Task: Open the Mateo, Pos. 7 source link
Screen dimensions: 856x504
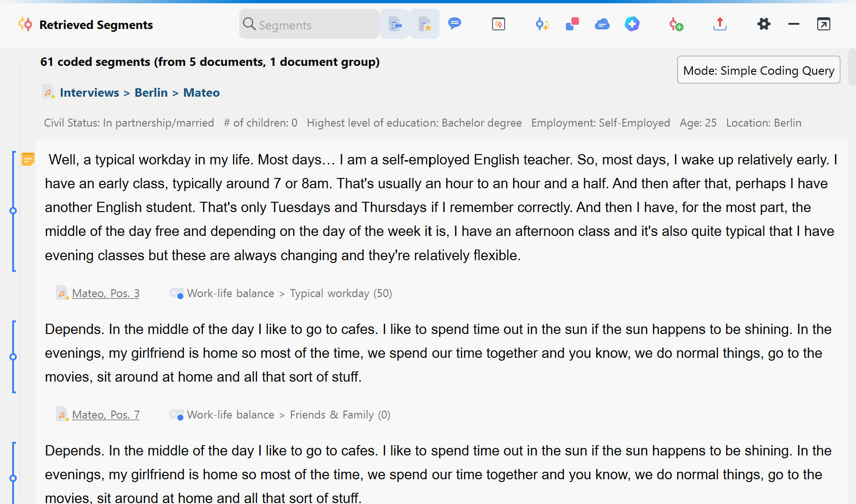Action: [x=106, y=415]
